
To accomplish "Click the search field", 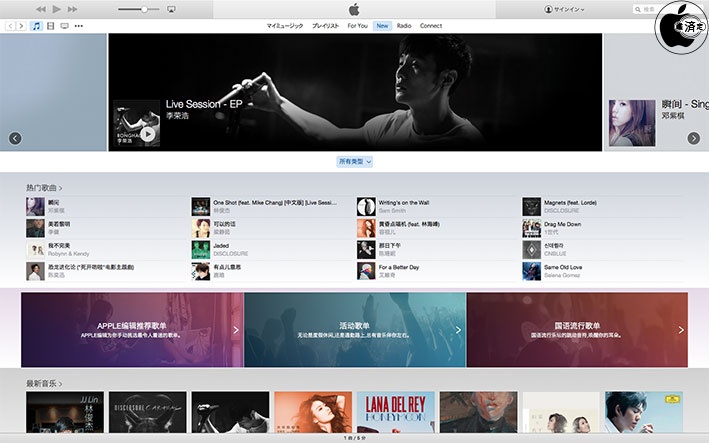I will coord(644,9).
